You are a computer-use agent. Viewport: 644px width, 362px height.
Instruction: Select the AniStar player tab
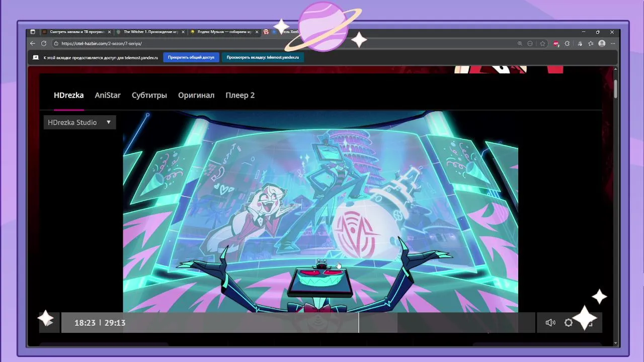coord(108,95)
